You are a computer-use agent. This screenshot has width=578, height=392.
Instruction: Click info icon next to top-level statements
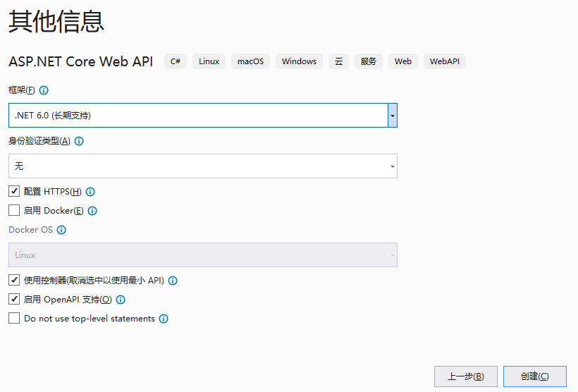pos(164,319)
